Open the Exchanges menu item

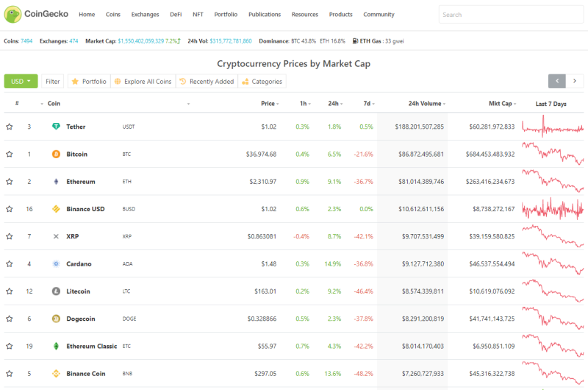pos(145,14)
